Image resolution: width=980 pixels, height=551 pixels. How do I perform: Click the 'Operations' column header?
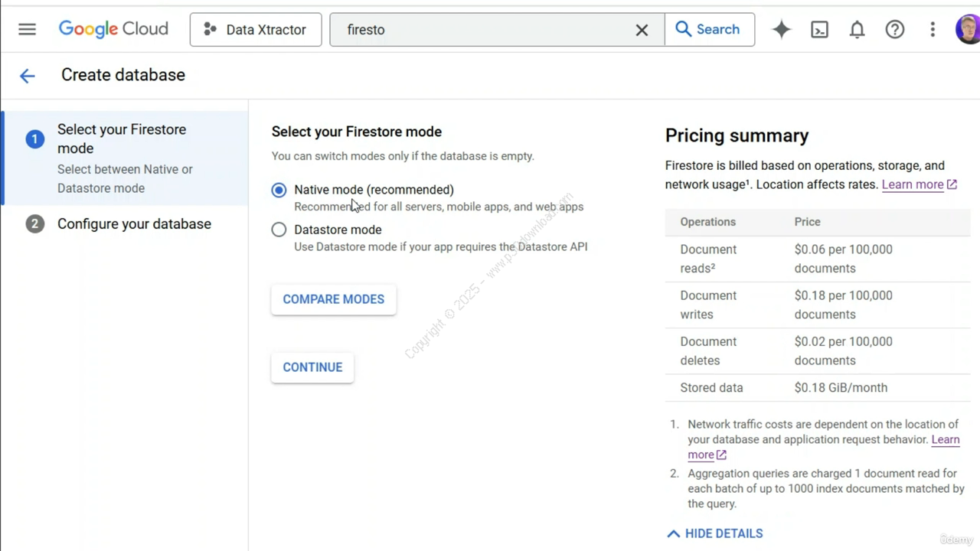coord(707,222)
